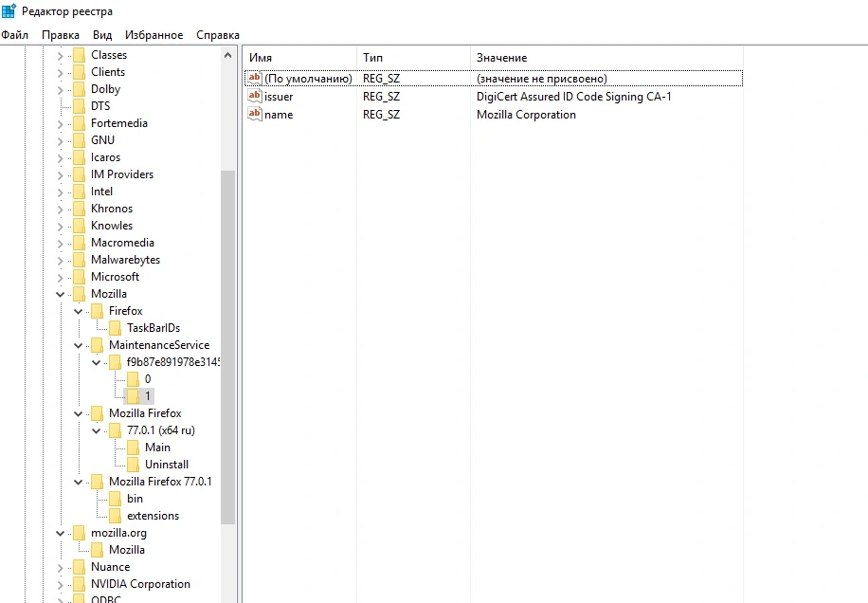The image size is (868, 603).
Task: Select the Malwarebytes folder icon
Action: (x=80, y=260)
